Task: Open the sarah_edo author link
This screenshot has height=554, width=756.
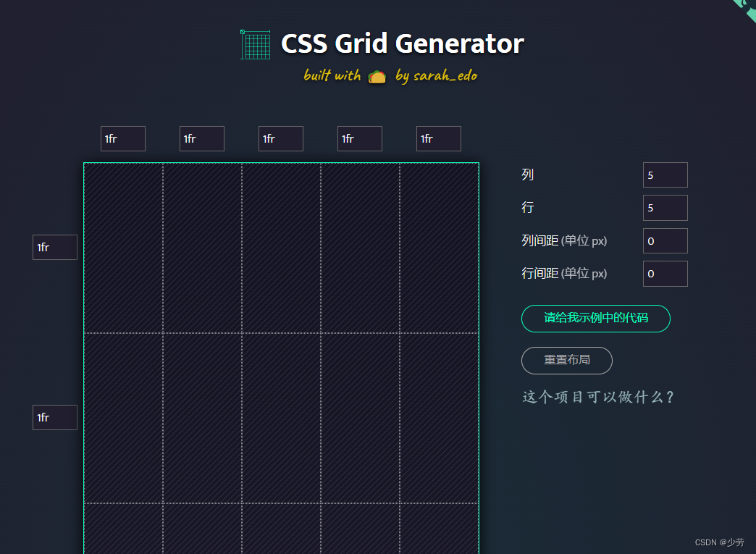Action: click(x=445, y=76)
